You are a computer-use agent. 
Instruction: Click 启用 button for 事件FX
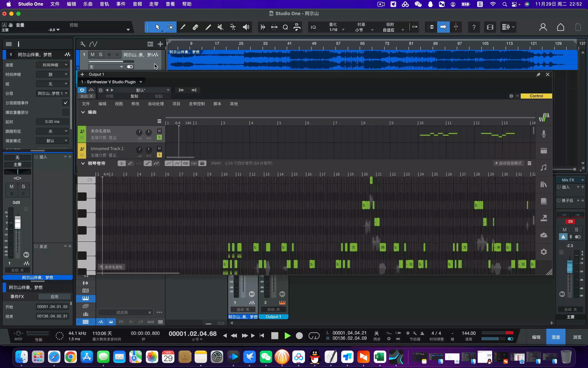54,297
